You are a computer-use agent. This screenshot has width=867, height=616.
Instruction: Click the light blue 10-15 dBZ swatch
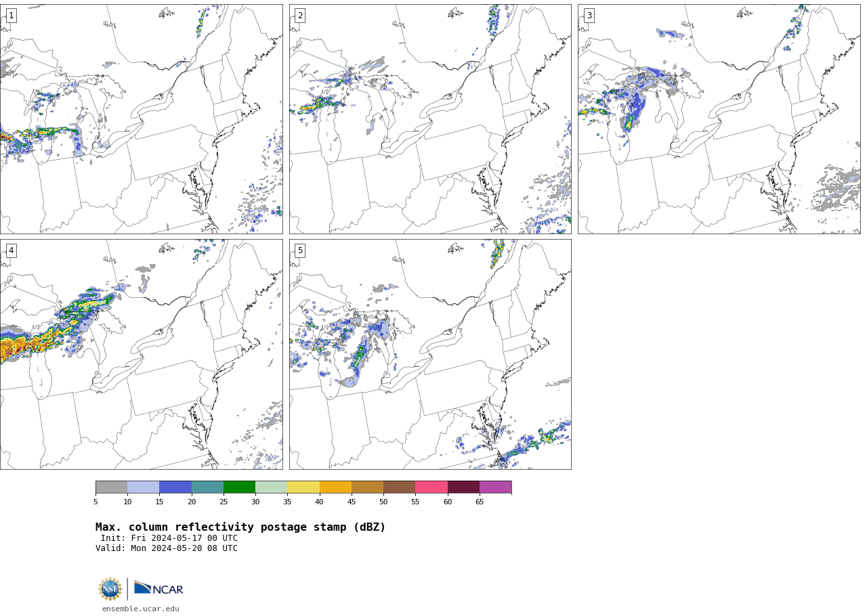click(143, 487)
